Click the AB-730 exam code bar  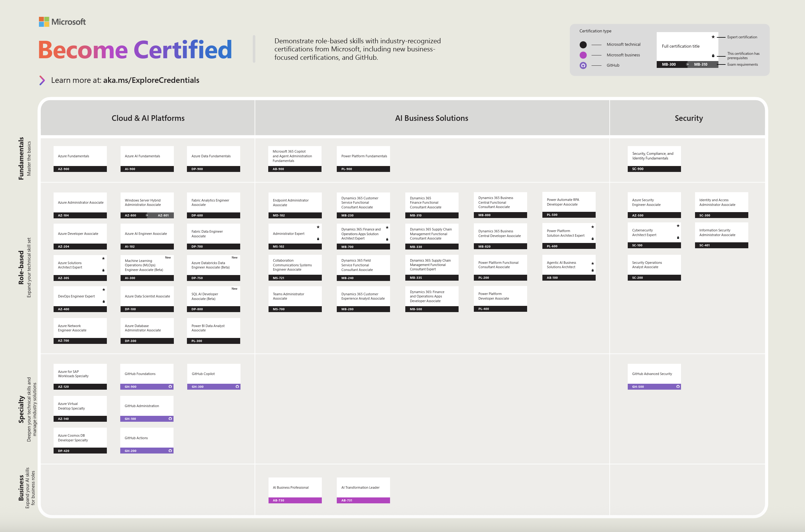(295, 500)
